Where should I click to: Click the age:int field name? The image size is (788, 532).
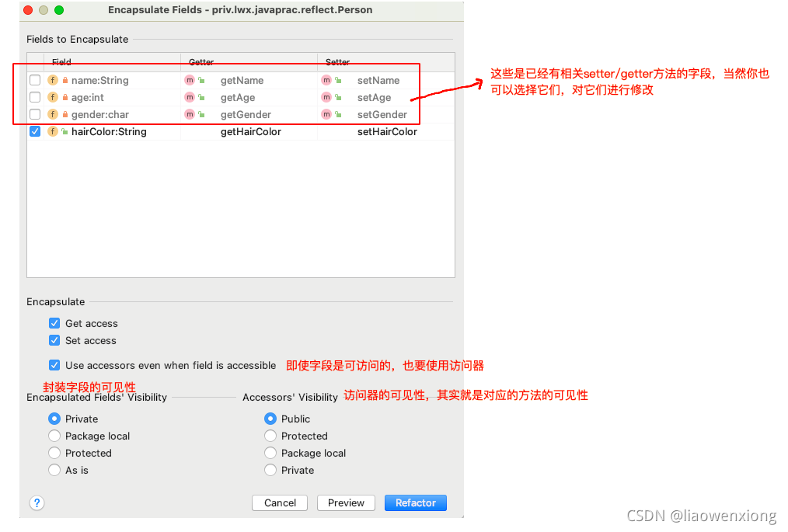[x=88, y=97]
